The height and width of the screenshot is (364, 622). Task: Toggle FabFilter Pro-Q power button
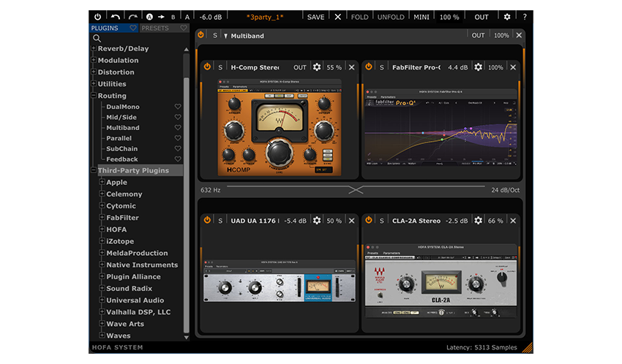(369, 67)
